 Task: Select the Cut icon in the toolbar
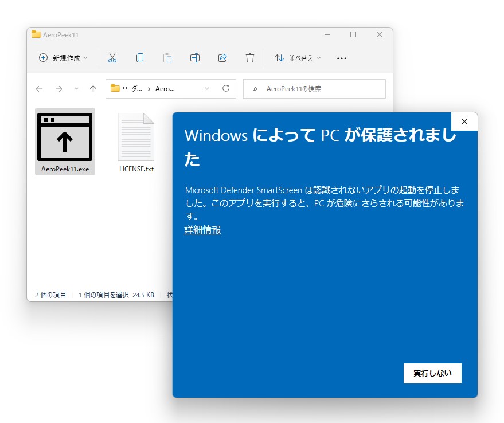pos(112,57)
